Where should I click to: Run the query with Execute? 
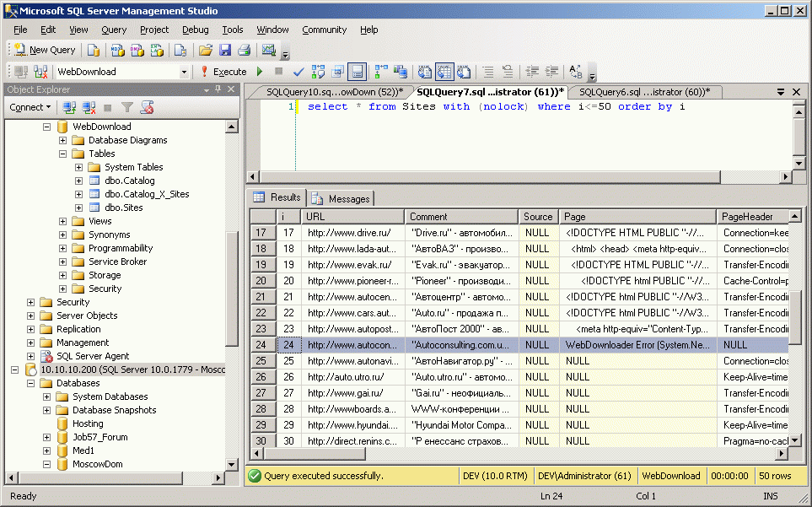click(223, 72)
